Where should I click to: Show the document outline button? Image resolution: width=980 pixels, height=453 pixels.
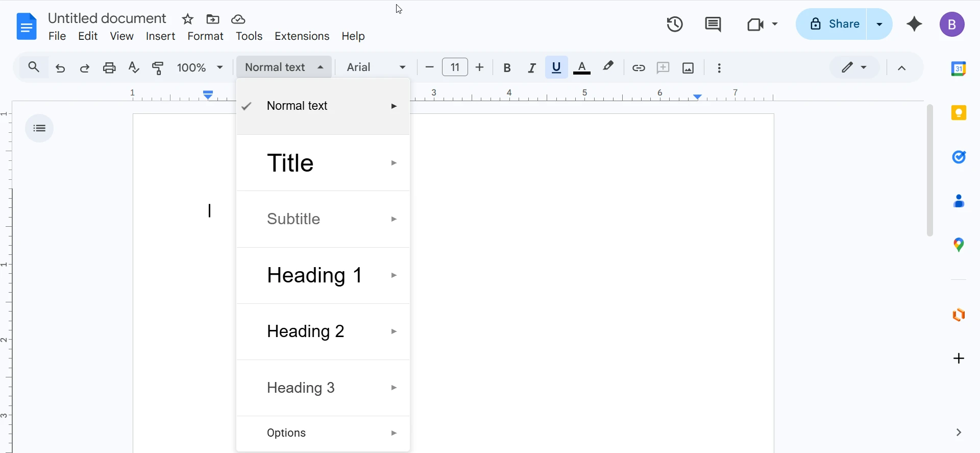[x=39, y=128]
